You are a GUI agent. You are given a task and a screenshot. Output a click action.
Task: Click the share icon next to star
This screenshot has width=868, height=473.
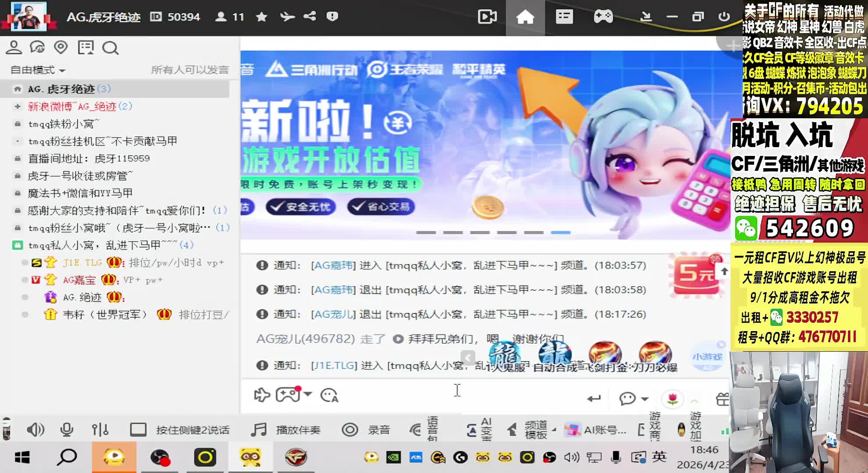tap(309, 17)
